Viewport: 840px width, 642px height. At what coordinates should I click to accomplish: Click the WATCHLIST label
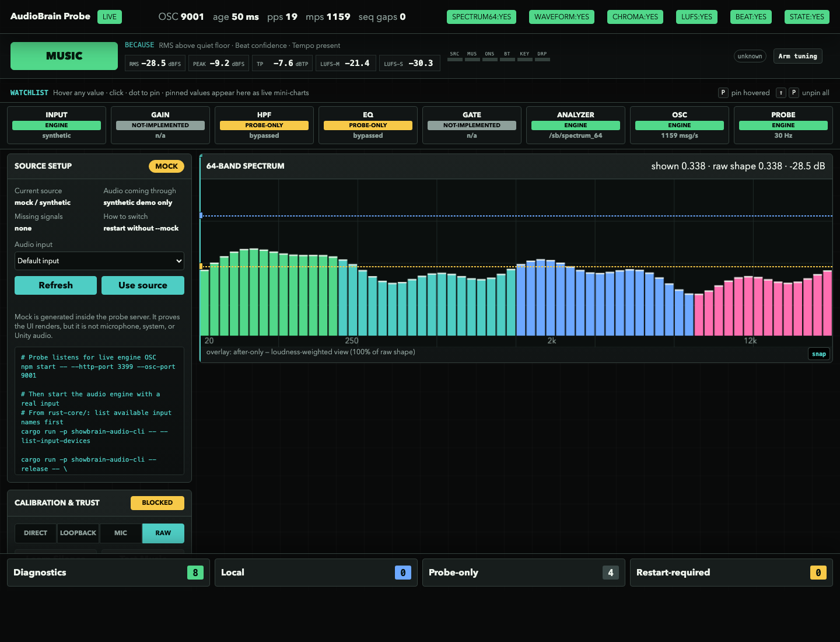point(29,93)
